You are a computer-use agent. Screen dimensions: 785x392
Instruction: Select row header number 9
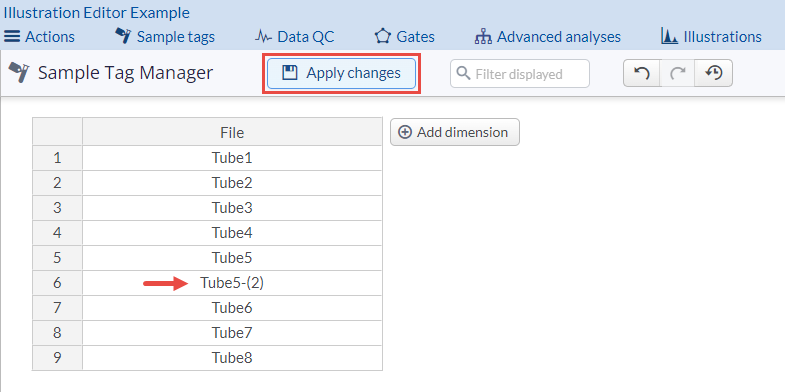point(58,358)
